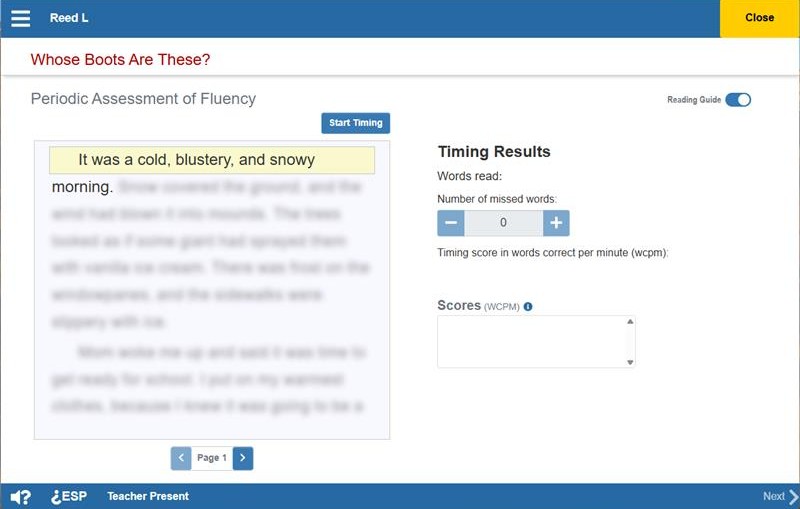Image resolution: width=800 pixels, height=509 pixels.
Task: Click the Teacher Present label
Action: [148, 497]
